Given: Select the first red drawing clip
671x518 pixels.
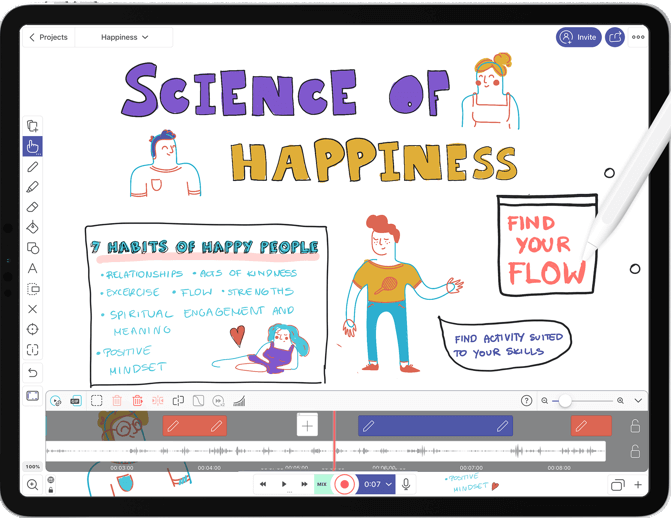Looking at the screenshot, I should pos(195,426).
